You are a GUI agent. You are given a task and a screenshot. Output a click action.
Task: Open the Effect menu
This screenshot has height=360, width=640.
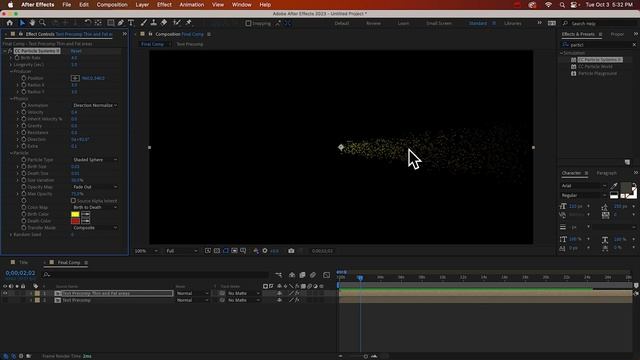(164, 5)
